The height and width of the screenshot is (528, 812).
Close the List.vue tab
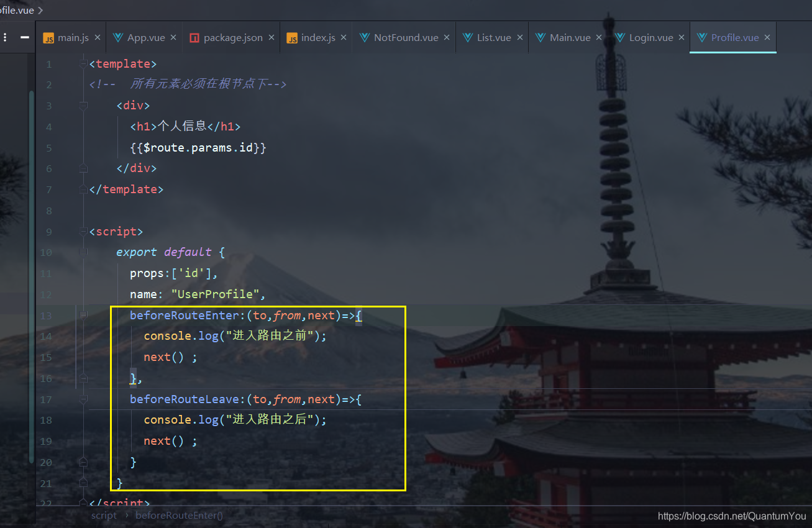coord(520,38)
